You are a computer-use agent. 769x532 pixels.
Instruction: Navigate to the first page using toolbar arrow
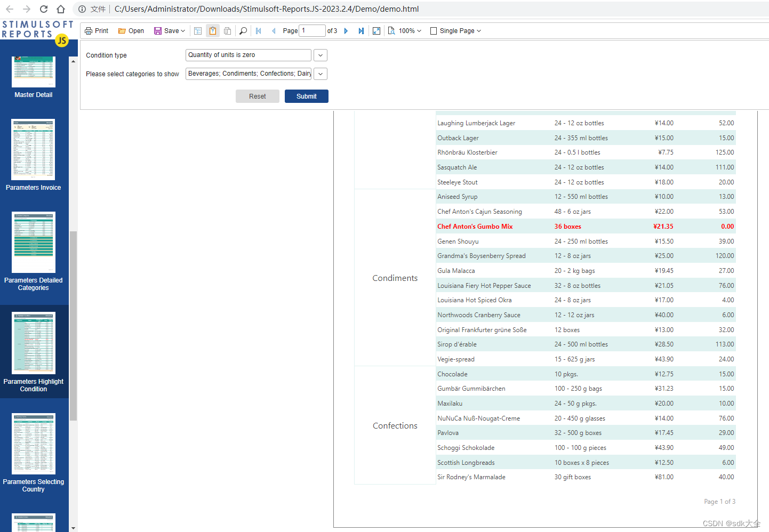pyautogui.click(x=259, y=30)
